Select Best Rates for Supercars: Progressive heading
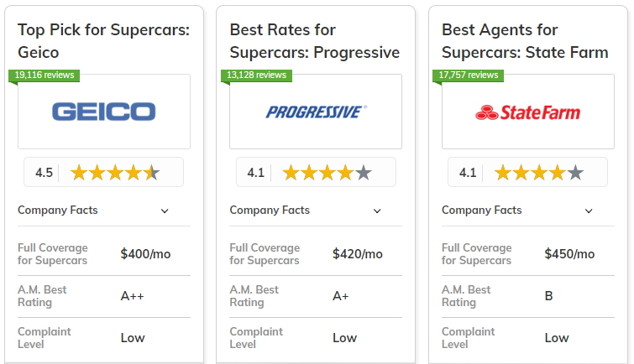The width and height of the screenshot is (634, 364). coord(315,41)
